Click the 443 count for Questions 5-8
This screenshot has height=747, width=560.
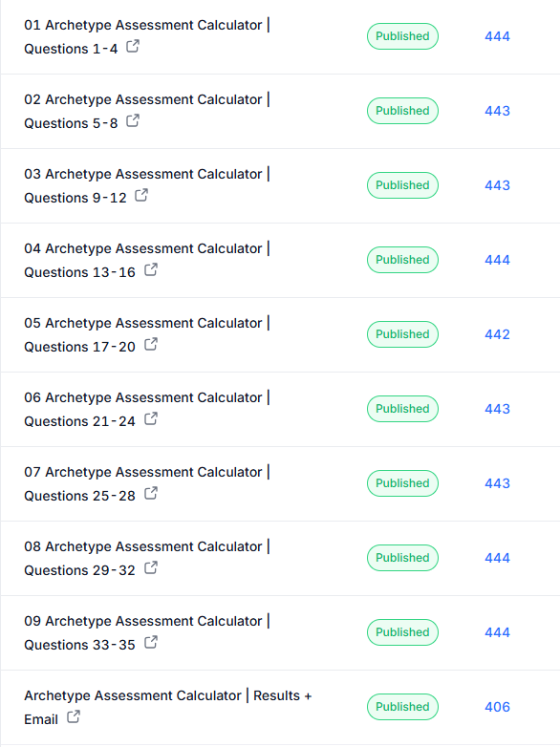click(497, 111)
